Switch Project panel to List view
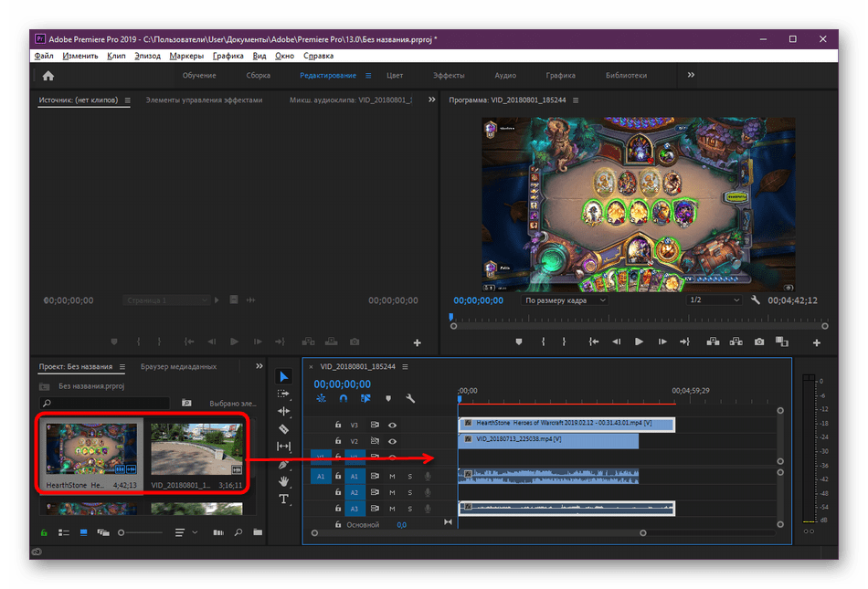The image size is (868, 589). [64, 532]
